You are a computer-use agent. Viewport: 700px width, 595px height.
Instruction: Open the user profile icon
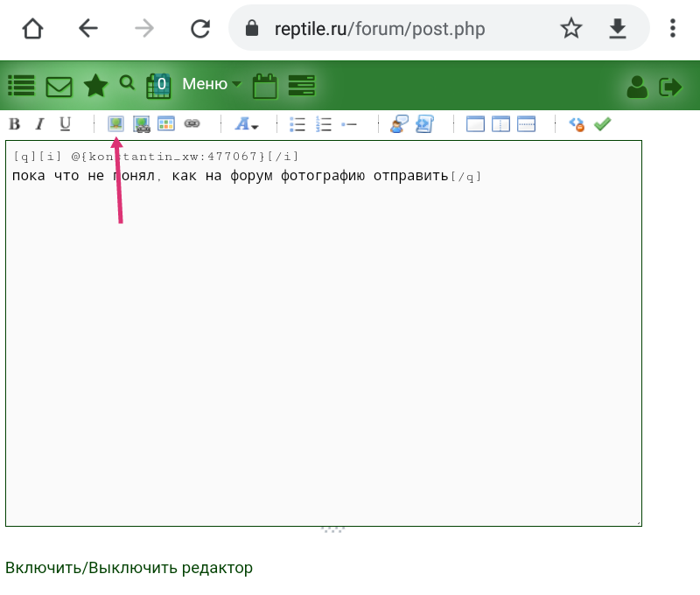click(x=637, y=86)
